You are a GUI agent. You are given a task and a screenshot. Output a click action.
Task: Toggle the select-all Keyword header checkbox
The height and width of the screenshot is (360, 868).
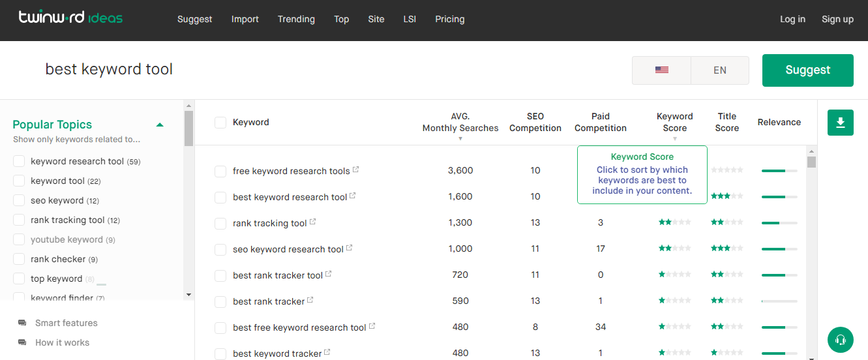[220, 122]
